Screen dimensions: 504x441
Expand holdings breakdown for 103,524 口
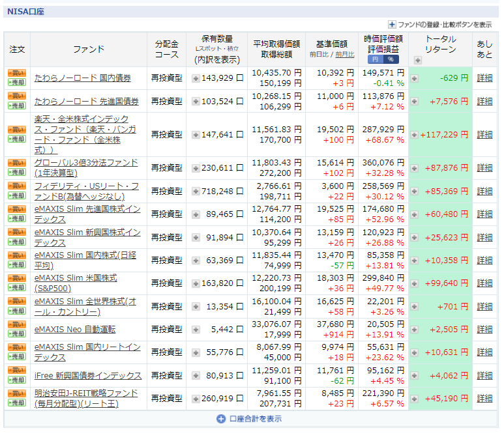(196, 102)
